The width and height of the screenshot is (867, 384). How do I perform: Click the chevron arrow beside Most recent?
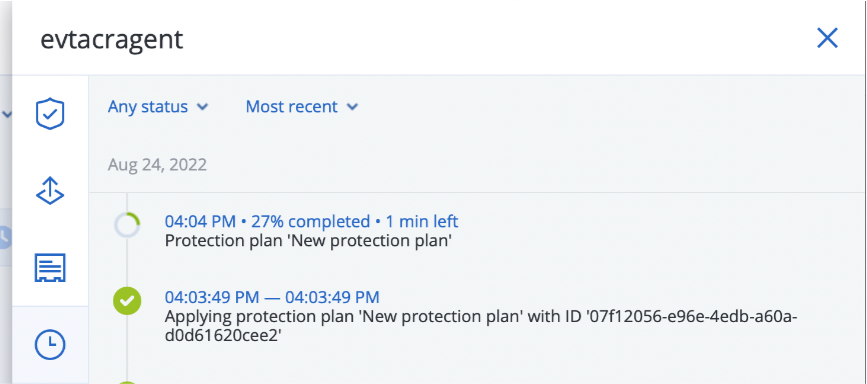[352, 107]
